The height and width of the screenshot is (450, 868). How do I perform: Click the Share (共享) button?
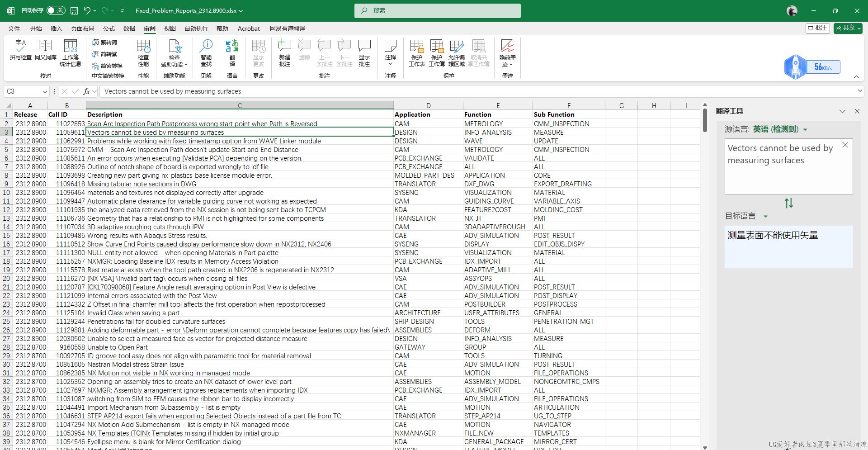coord(848,28)
